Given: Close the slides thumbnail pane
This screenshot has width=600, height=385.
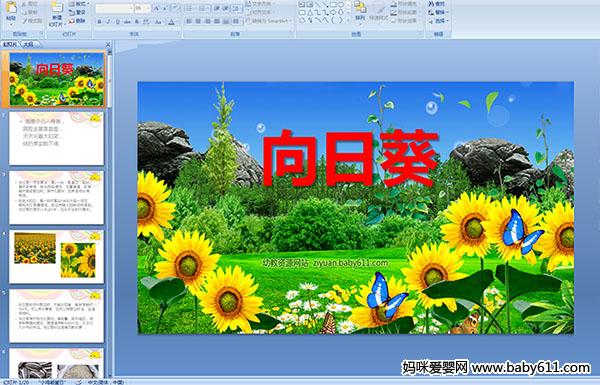Looking at the screenshot, I should (108, 44).
